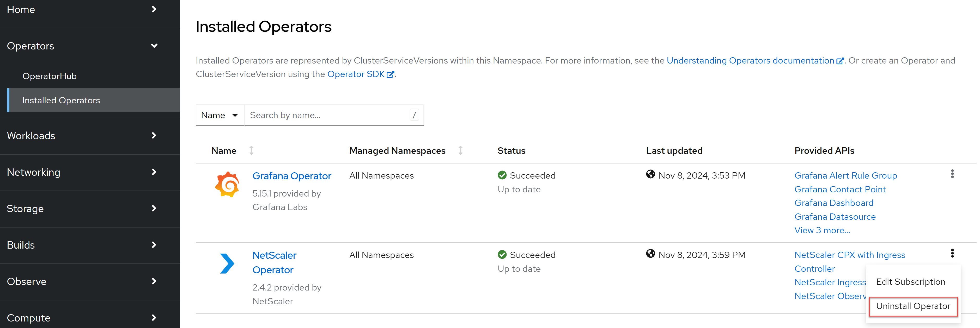Image resolution: width=980 pixels, height=328 pixels.
Task: Click external link icon after Operators documentation
Action: tap(840, 61)
